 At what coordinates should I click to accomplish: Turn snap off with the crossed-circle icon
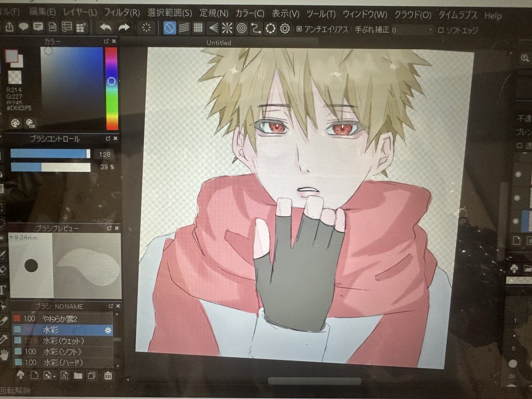coord(169,28)
